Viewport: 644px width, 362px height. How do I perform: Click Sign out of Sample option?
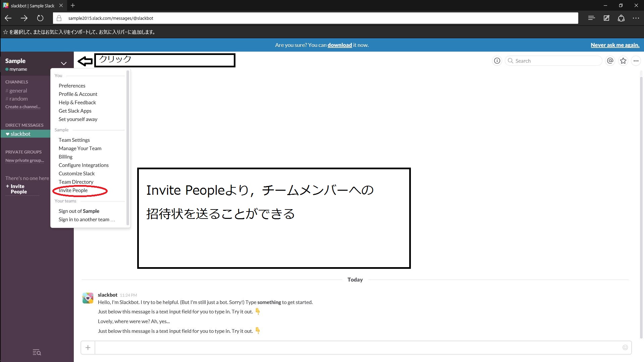[79, 211]
